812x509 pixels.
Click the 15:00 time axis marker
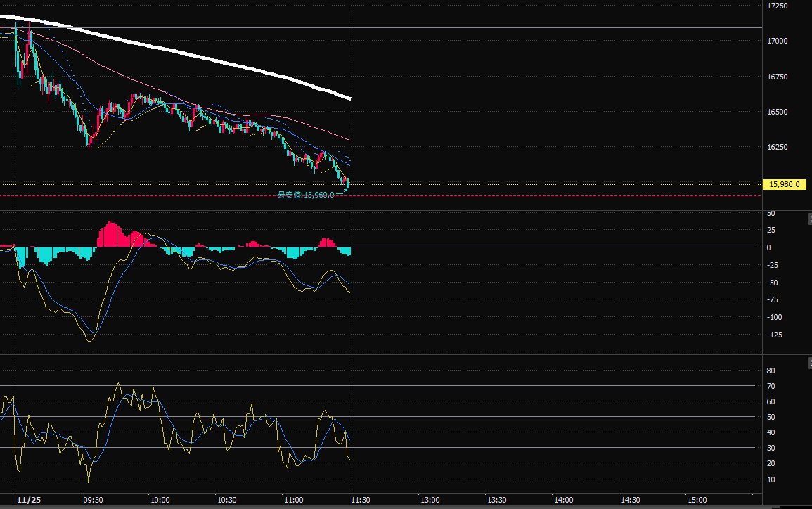point(697,500)
